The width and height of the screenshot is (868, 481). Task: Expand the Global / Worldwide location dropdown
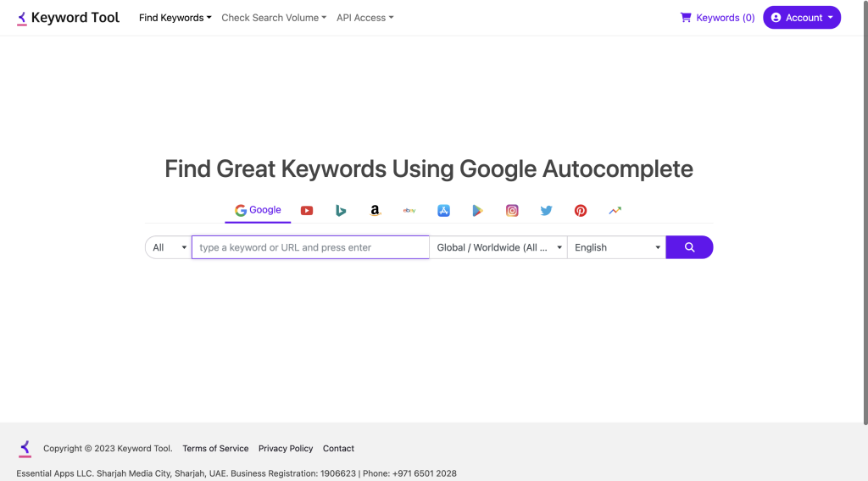coord(498,247)
